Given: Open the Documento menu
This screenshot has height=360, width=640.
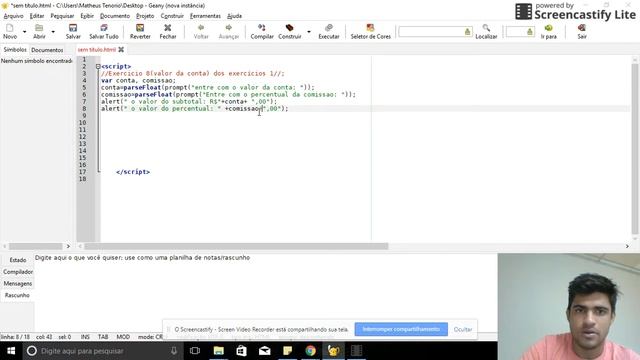Looking at the screenshot, I should click(115, 16).
